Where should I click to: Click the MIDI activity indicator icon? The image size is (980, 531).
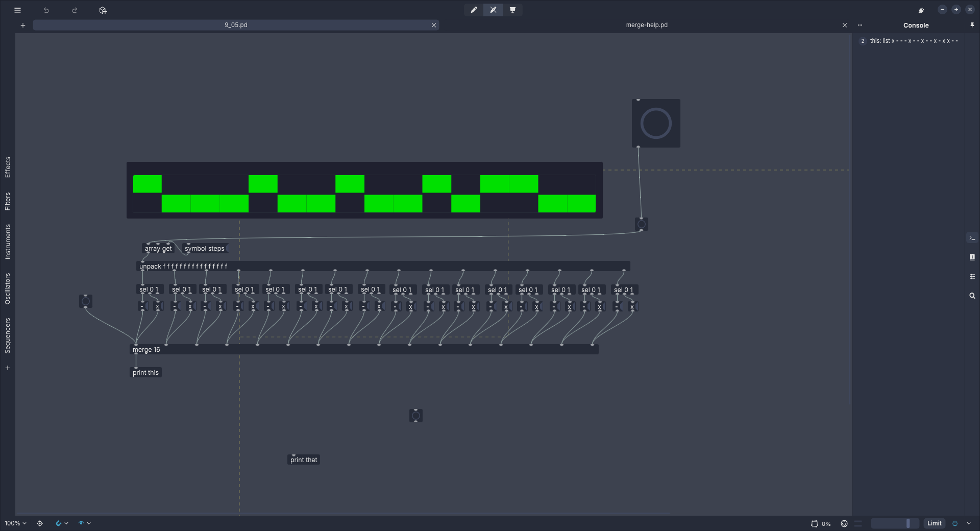844,523
